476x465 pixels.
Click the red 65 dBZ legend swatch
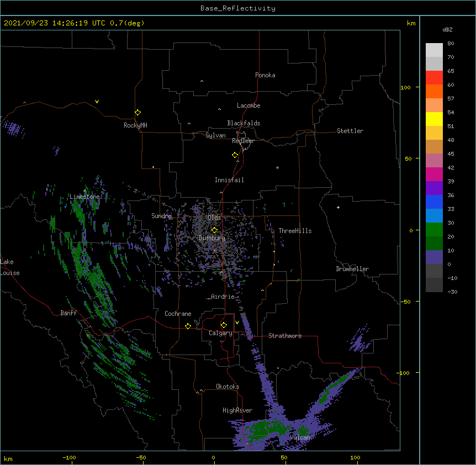(434, 77)
